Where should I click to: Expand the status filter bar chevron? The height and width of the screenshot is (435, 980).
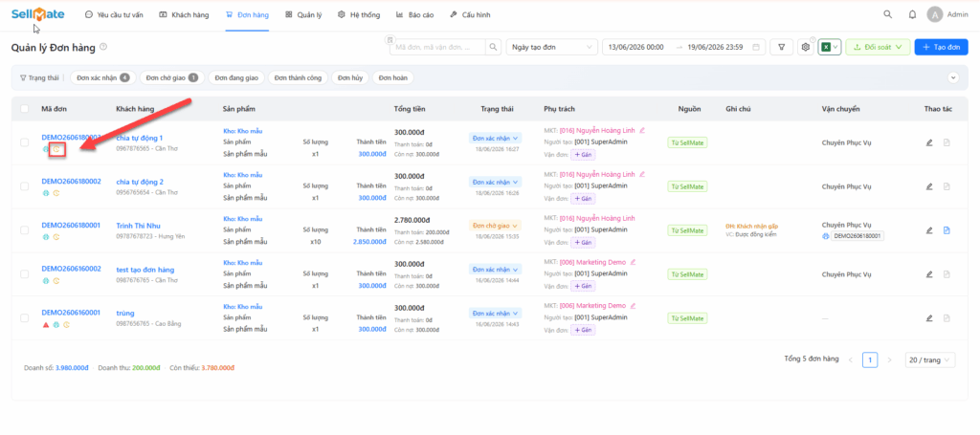pyautogui.click(x=953, y=78)
